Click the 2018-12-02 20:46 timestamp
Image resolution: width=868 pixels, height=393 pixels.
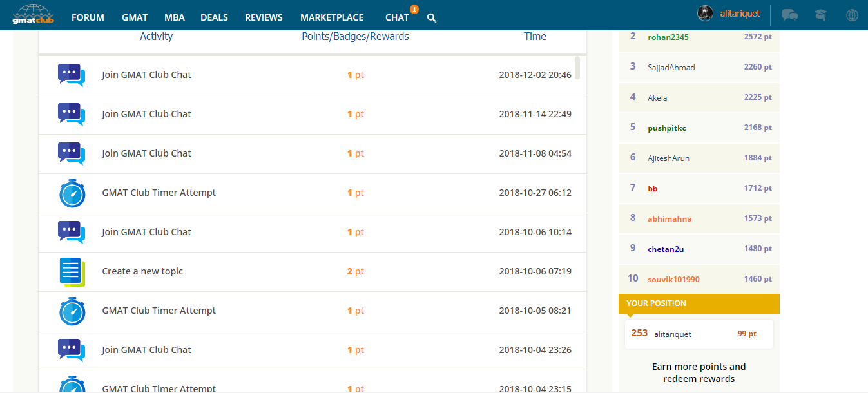535,75
